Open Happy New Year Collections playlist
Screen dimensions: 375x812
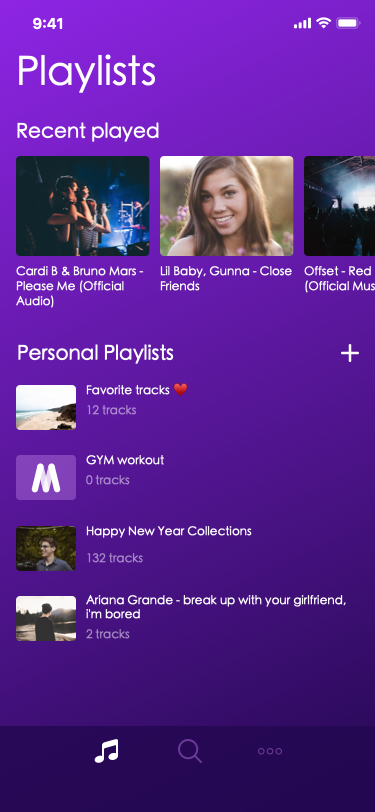tap(188, 548)
